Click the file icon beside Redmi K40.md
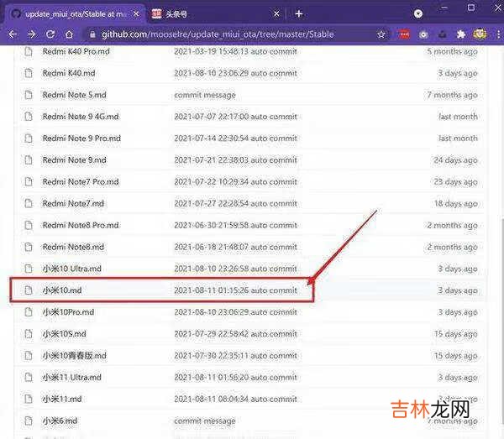The height and width of the screenshot is (439, 504). 29,73
